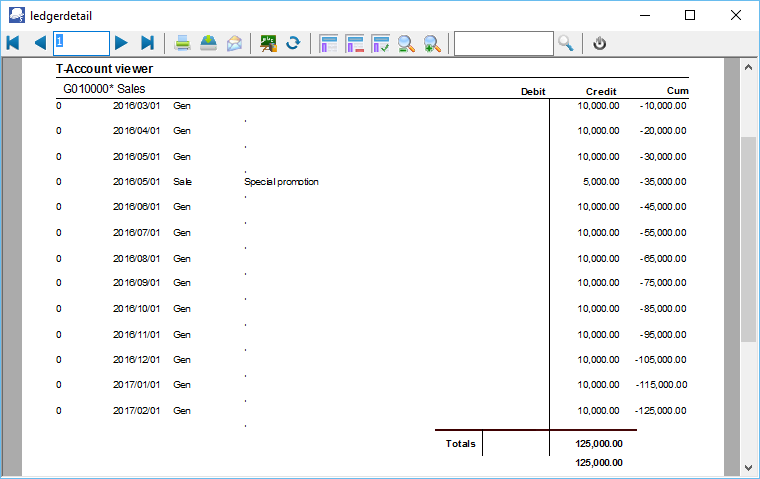Email the report via envelope icon
This screenshot has width=760, height=479.
(x=234, y=43)
